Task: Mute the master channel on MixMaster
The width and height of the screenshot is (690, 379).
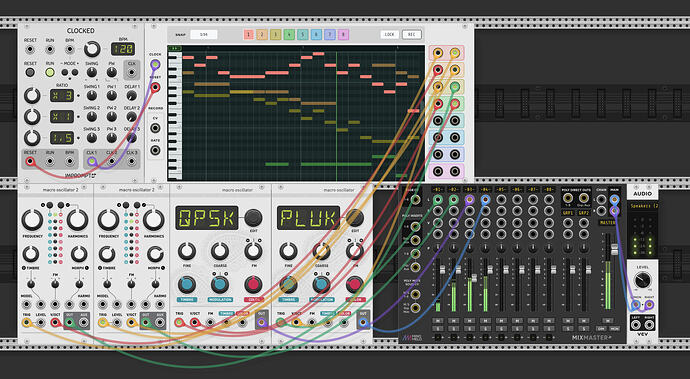Action: [608, 321]
